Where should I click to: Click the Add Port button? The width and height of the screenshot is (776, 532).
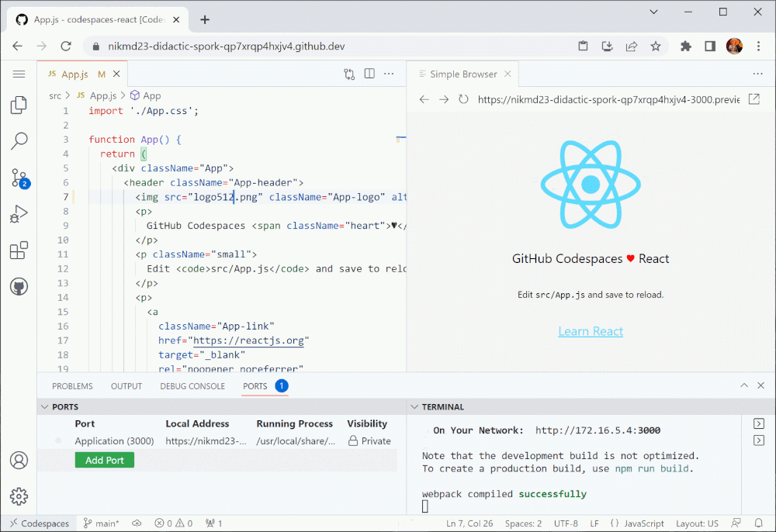coord(104,459)
